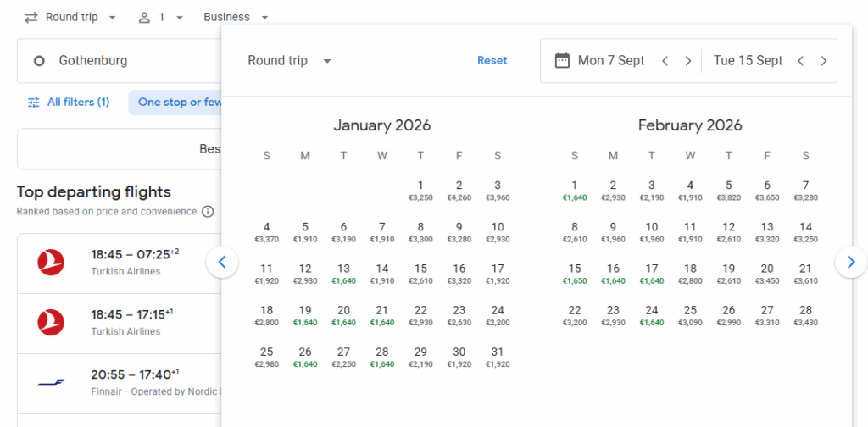868x427 pixels.
Task: Select January 13 priced at €1,640
Action: click(x=343, y=274)
